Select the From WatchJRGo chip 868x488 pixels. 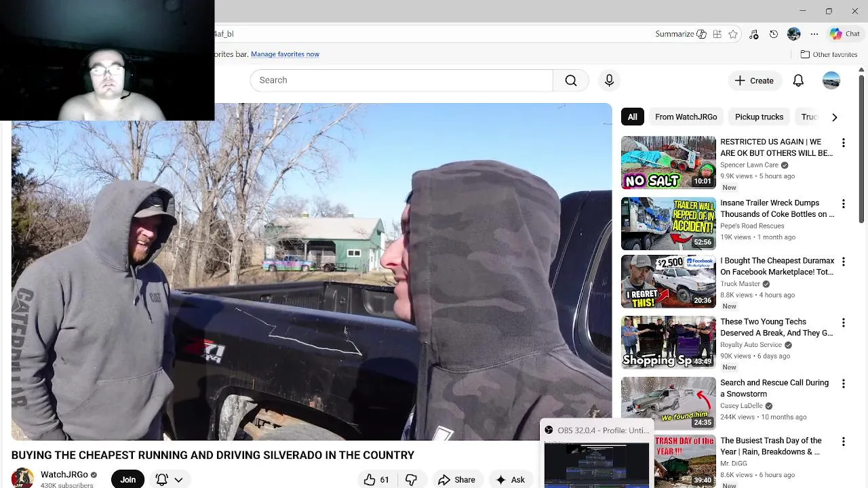click(x=686, y=117)
